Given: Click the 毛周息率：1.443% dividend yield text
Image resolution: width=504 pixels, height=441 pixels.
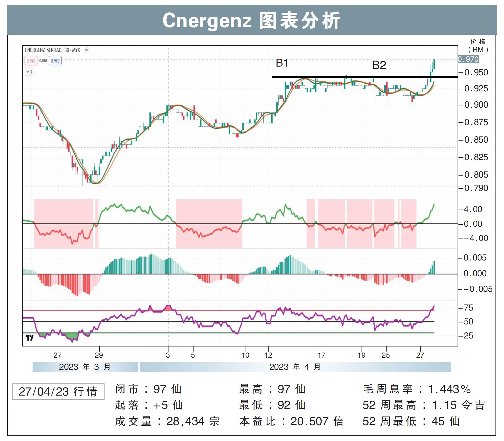Looking at the screenshot, I should [x=417, y=389].
